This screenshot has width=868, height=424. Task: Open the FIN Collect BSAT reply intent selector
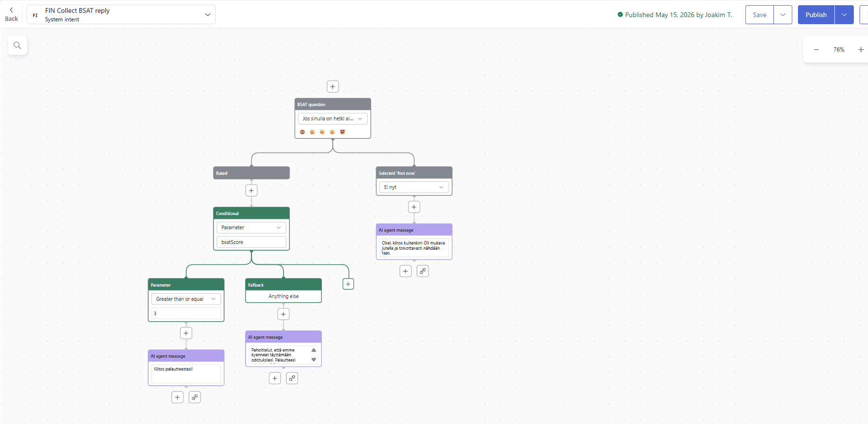(121, 15)
